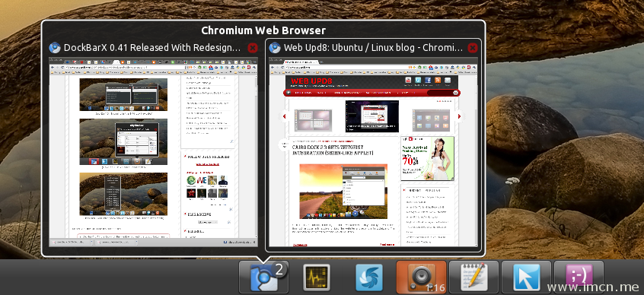Screen dimensions: 644x295
Task: Select the Web Upd8 blog preview thumbnail
Action: [x=373, y=152]
